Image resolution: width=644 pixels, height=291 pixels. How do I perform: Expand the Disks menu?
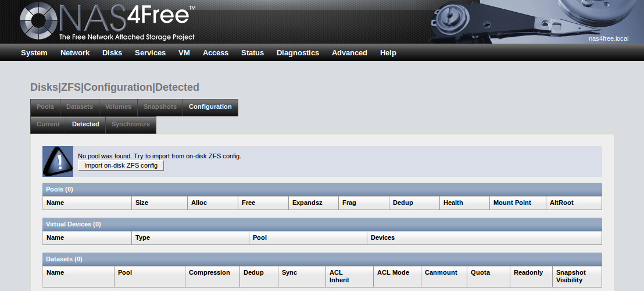pos(112,53)
